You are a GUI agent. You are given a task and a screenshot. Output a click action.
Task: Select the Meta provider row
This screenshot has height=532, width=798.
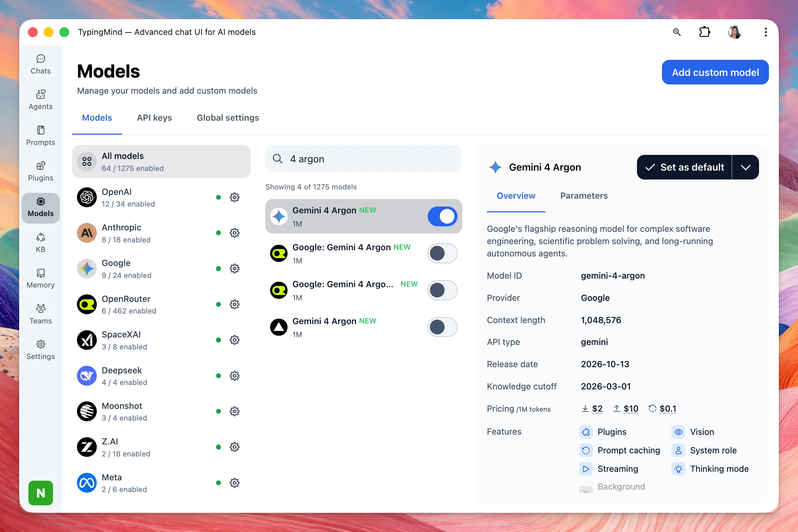point(161,483)
